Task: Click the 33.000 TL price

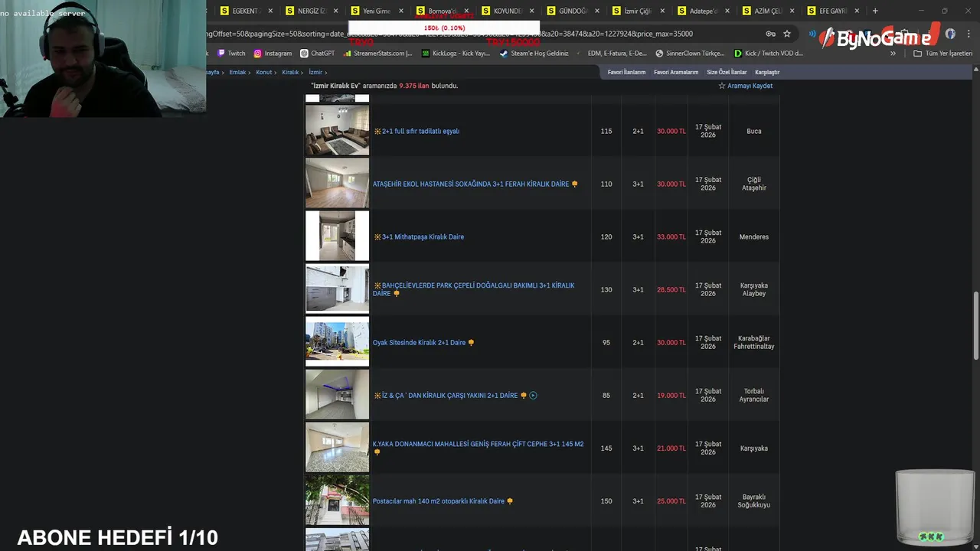Action: pos(671,236)
